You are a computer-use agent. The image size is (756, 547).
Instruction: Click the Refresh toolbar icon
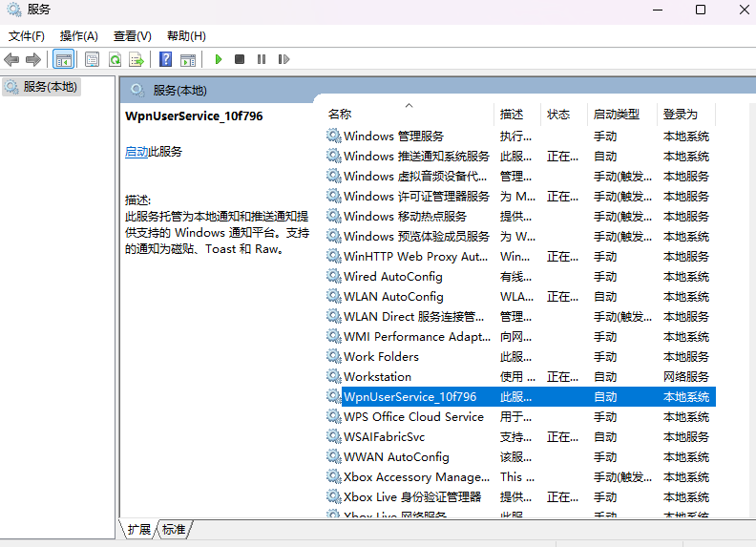115,59
